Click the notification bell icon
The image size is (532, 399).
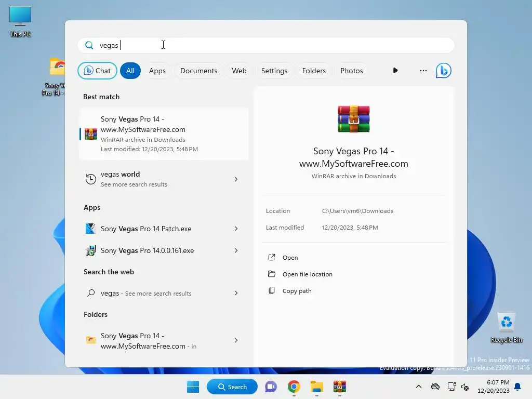coord(518,387)
